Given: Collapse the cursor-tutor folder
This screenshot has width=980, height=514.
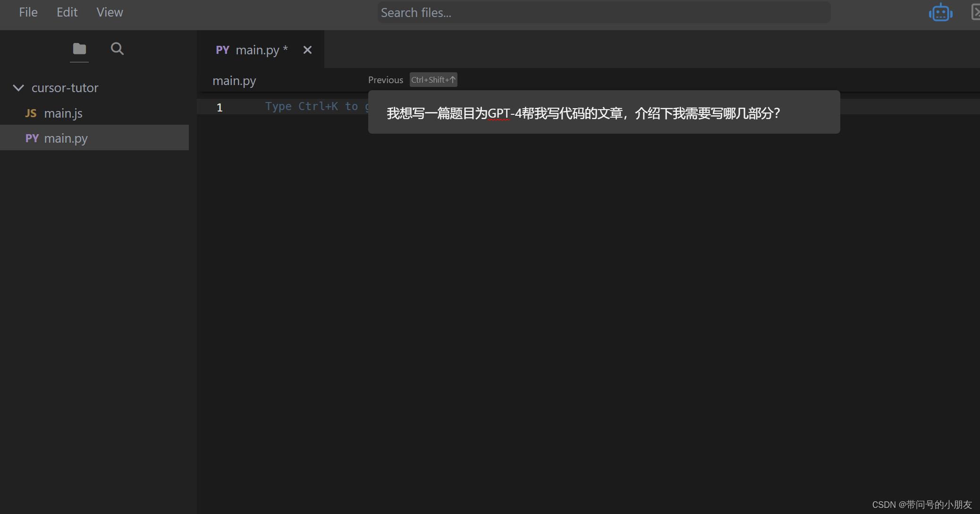Looking at the screenshot, I should click(18, 88).
